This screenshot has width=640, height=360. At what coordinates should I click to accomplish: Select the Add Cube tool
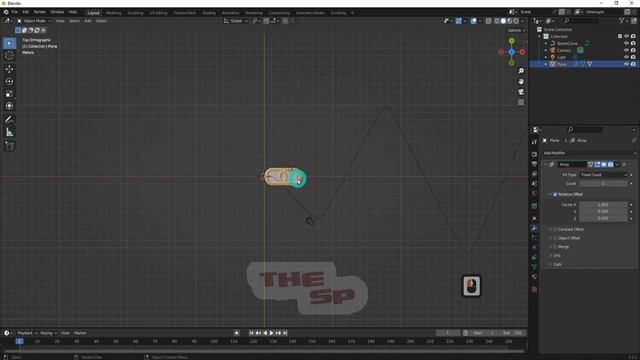click(9, 146)
